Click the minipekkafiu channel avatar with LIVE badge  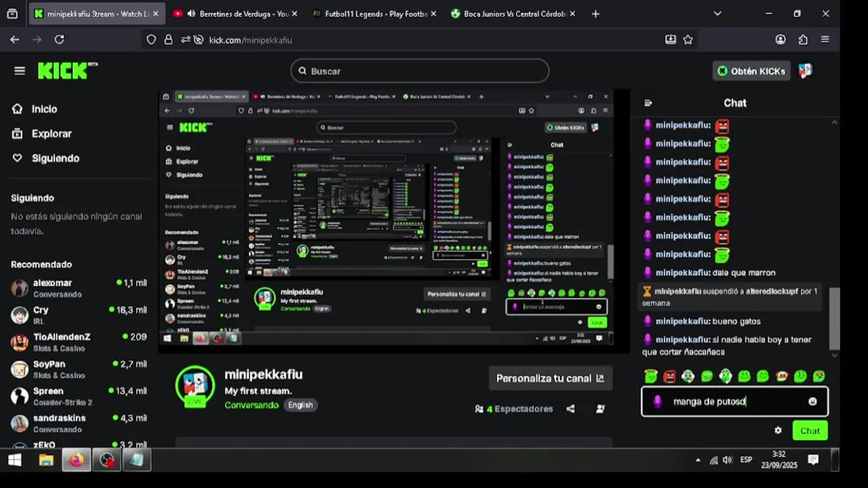pyautogui.click(x=195, y=386)
